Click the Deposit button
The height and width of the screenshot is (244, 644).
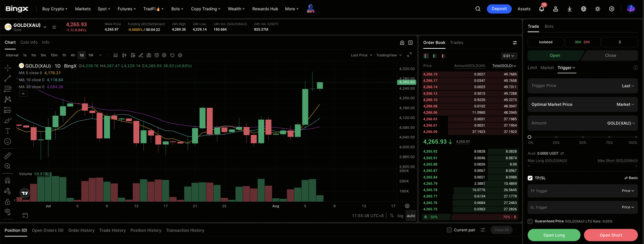(499, 9)
